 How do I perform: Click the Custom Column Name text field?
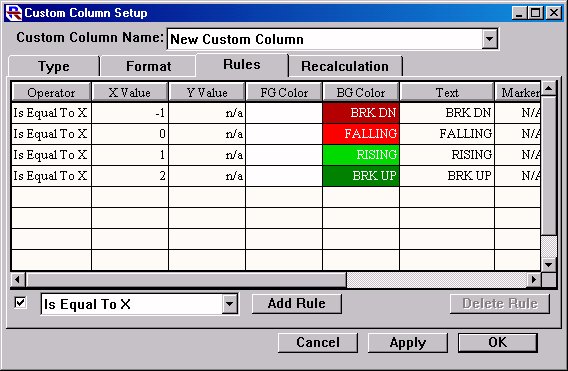[x=325, y=39]
